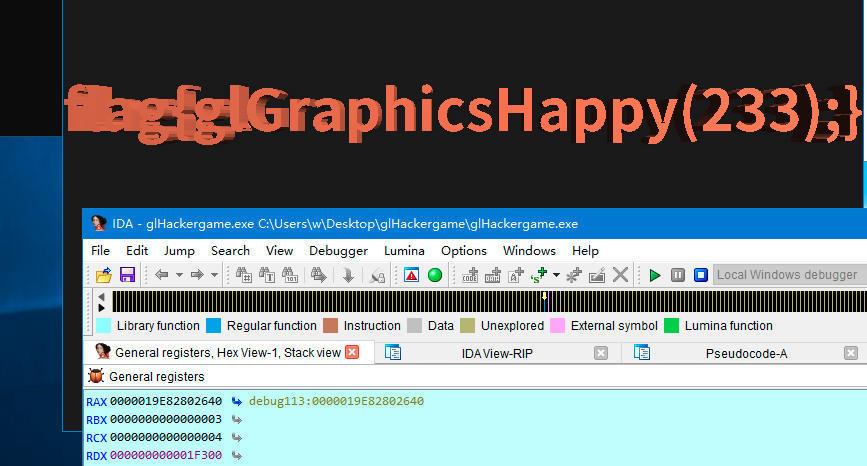Click the blue Terminate process stop icon
Screen dimensions: 867x466
pyautogui.click(x=701, y=275)
